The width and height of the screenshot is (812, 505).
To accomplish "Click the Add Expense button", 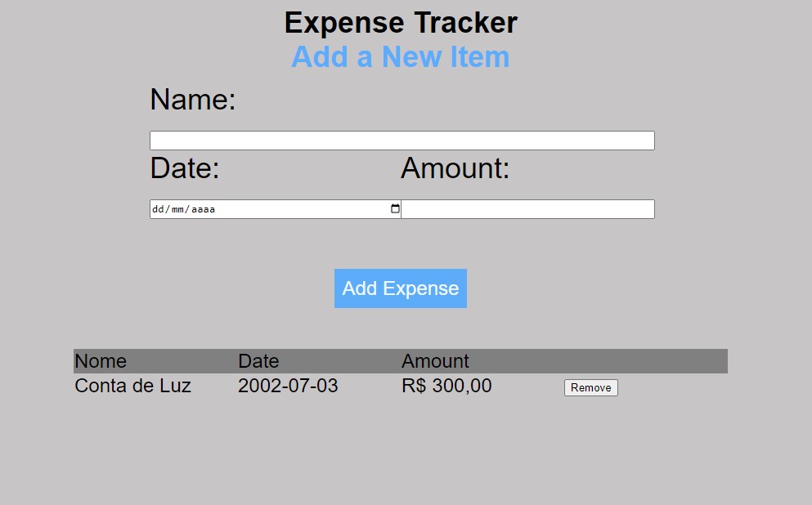I will click(401, 288).
